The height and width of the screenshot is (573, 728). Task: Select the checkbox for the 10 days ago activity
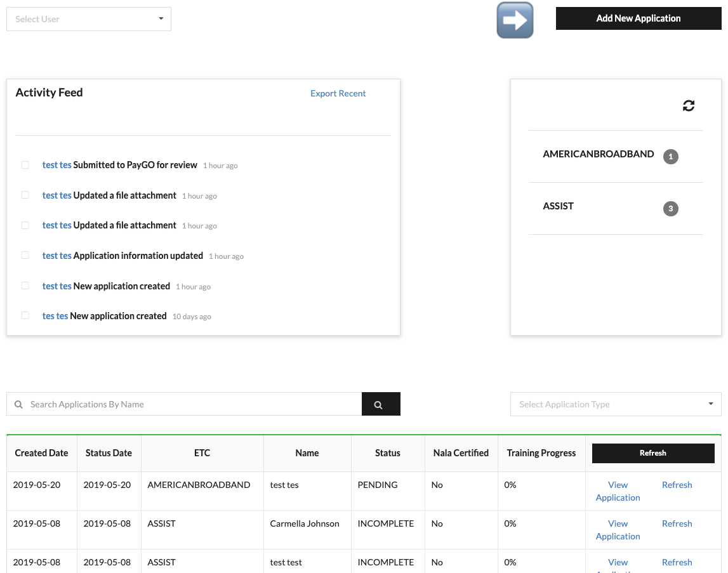point(25,315)
